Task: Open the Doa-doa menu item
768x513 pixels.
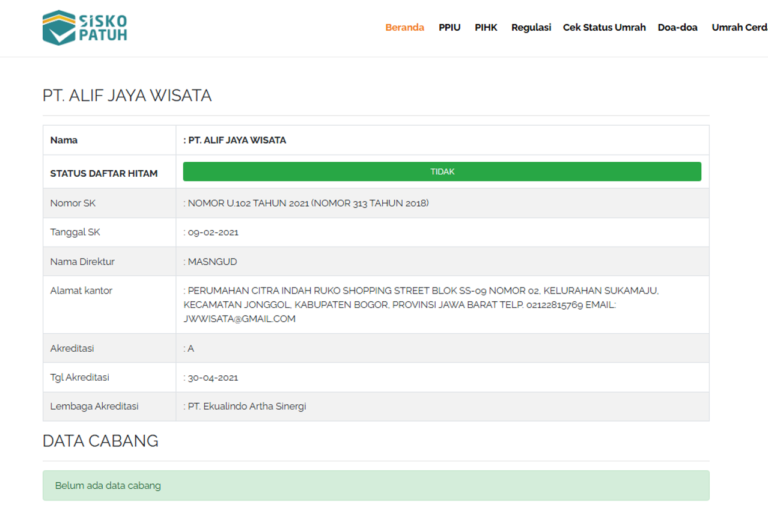Action: coord(677,27)
